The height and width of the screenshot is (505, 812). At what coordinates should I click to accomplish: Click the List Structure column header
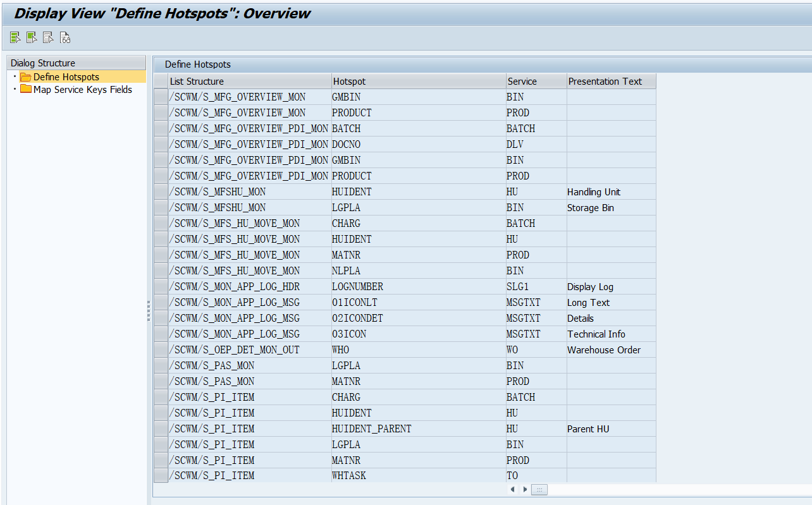point(250,82)
